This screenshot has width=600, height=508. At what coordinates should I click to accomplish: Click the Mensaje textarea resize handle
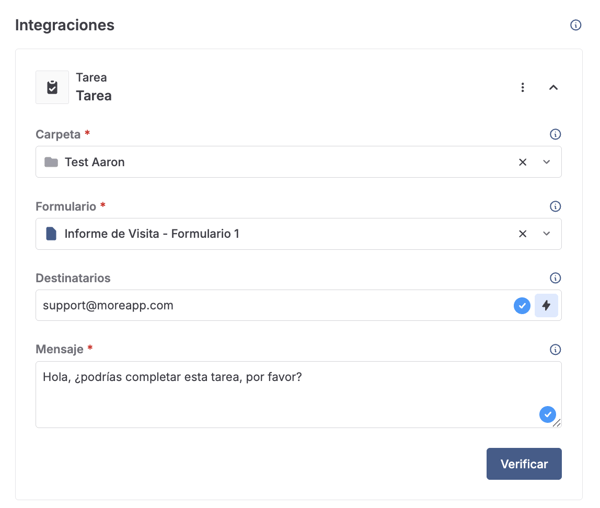[x=557, y=424]
